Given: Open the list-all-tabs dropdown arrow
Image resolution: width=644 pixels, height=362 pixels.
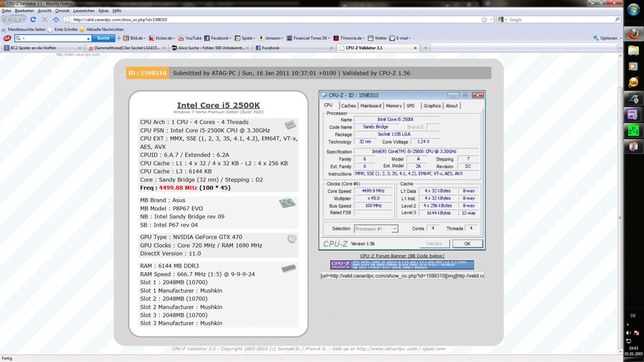Looking at the screenshot, I should [x=620, y=48].
